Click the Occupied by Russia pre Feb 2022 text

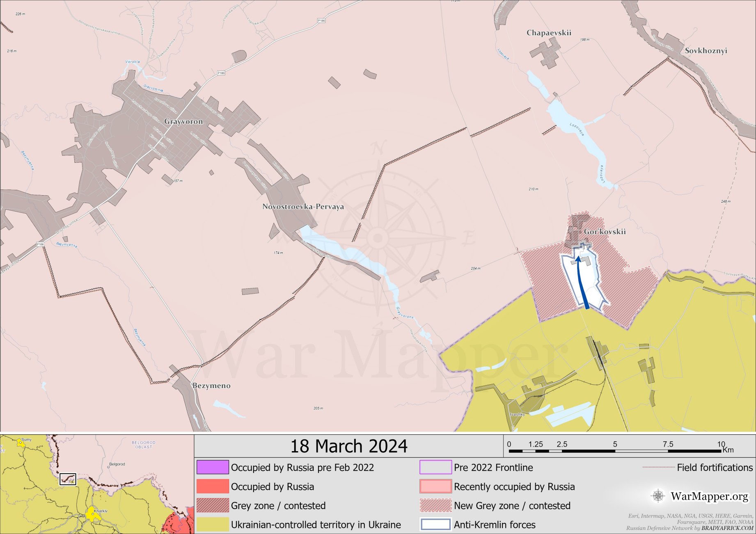pos(302,468)
